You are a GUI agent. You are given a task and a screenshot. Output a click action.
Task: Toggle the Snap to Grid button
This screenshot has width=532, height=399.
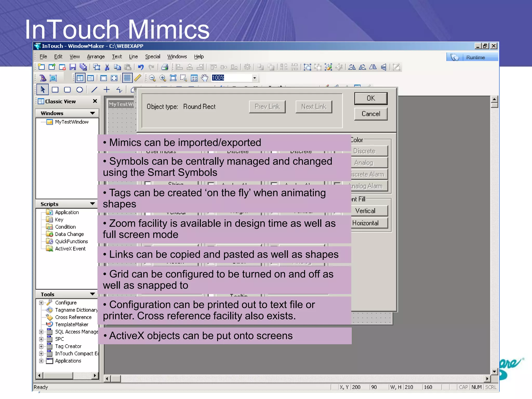[127, 78]
